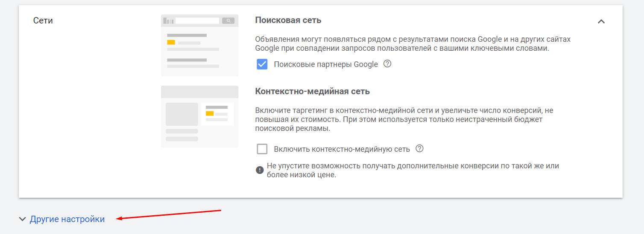The width and height of the screenshot is (644, 234).
Task: Enable the контекстно-медийную сеть checkbox
Action: click(x=262, y=149)
